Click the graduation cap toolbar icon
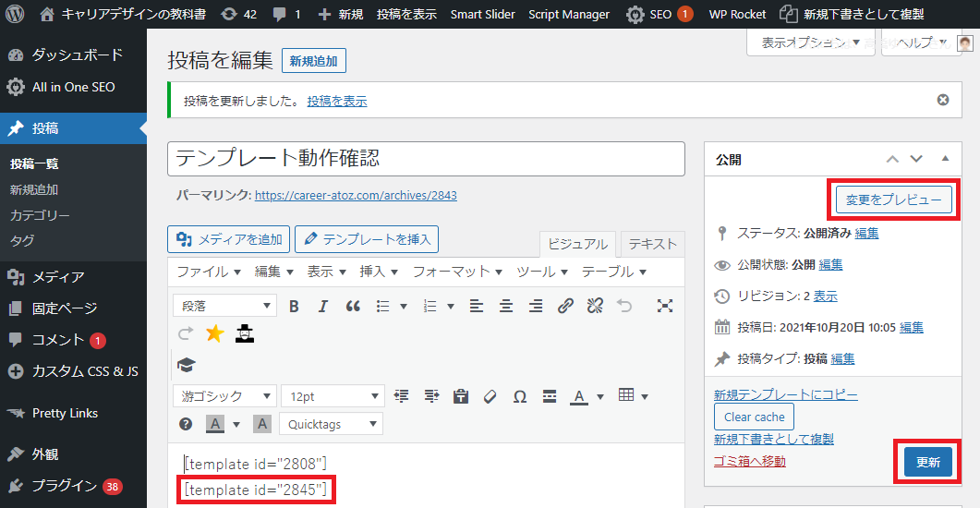 (187, 366)
